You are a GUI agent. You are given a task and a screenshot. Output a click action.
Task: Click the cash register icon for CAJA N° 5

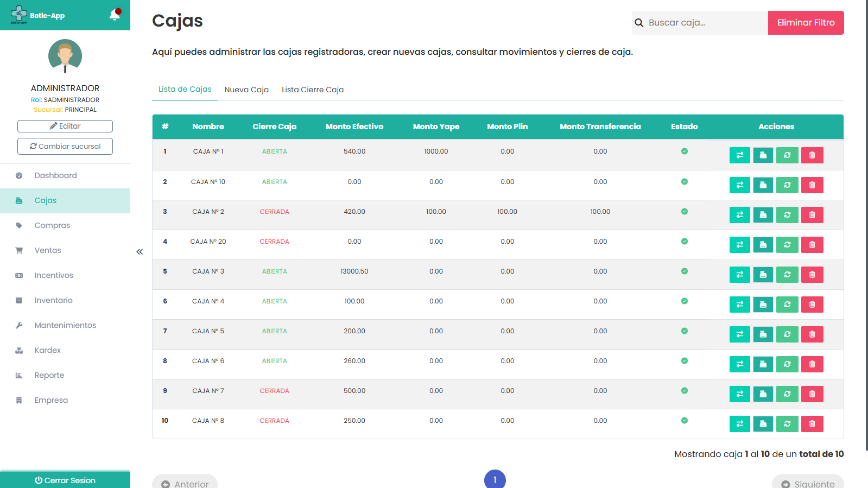(763, 334)
